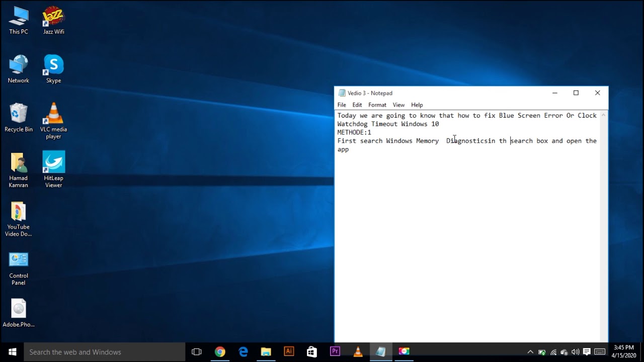Image resolution: width=644 pixels, height=362 pixels.
Task: Open the Action Center notifications icon
Action: [x=587, y=352]
